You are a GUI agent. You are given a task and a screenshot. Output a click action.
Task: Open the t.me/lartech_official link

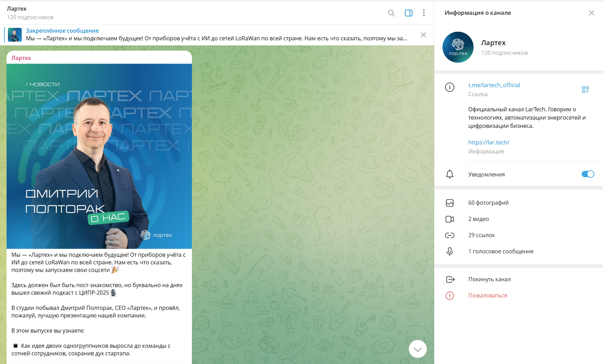click(x=494, y=85)
